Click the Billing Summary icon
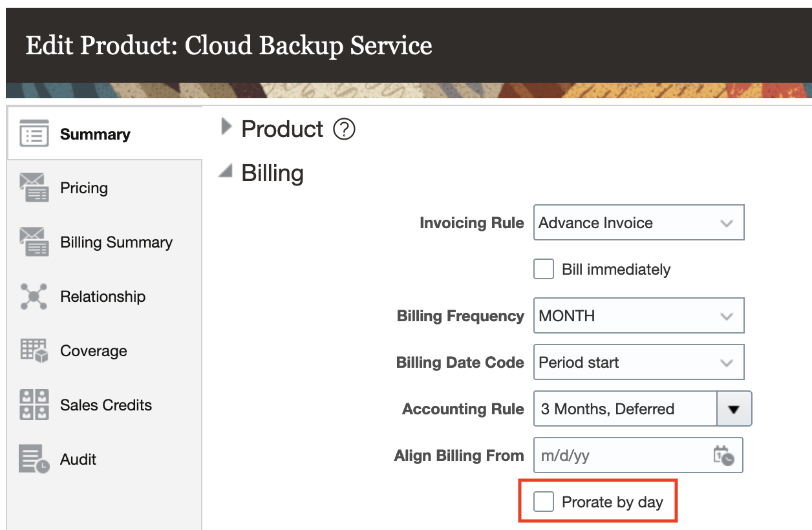The height and width of the screenshot is (530, 812). pos(34,242)
